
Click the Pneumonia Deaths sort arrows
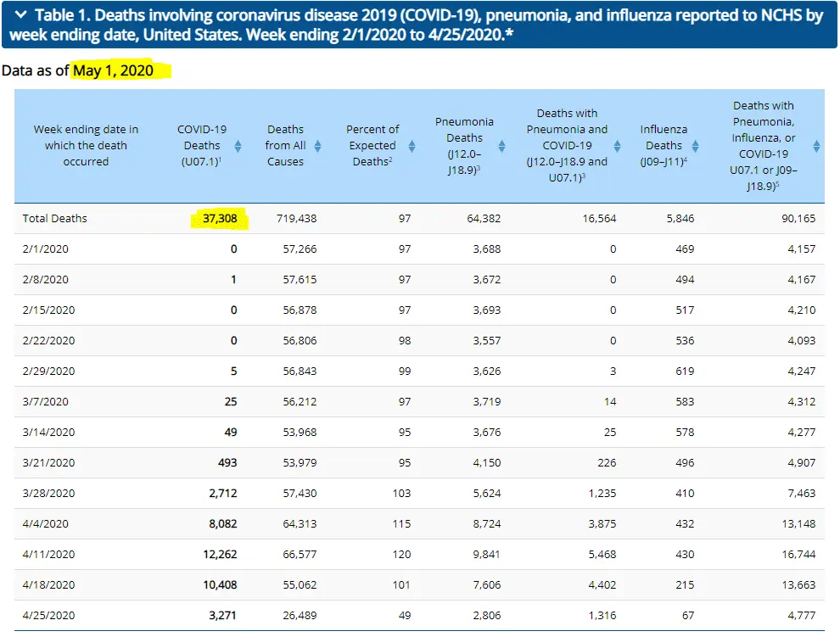tap(501, 145)
